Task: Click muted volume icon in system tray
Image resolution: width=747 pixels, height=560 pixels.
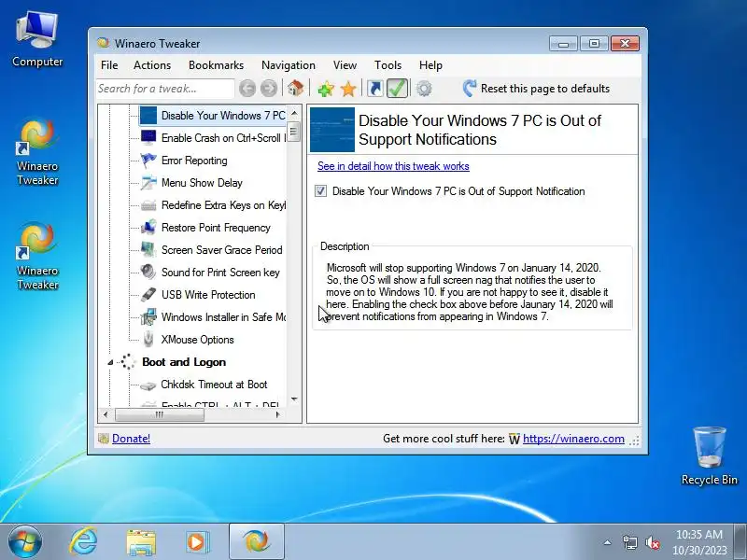Action: (652, 542)
